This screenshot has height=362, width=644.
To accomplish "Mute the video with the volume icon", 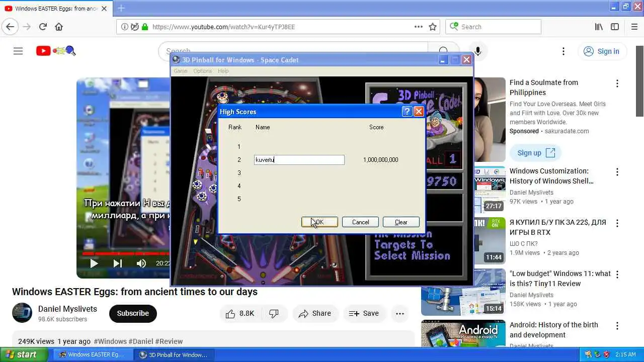I will pos(141,263).
